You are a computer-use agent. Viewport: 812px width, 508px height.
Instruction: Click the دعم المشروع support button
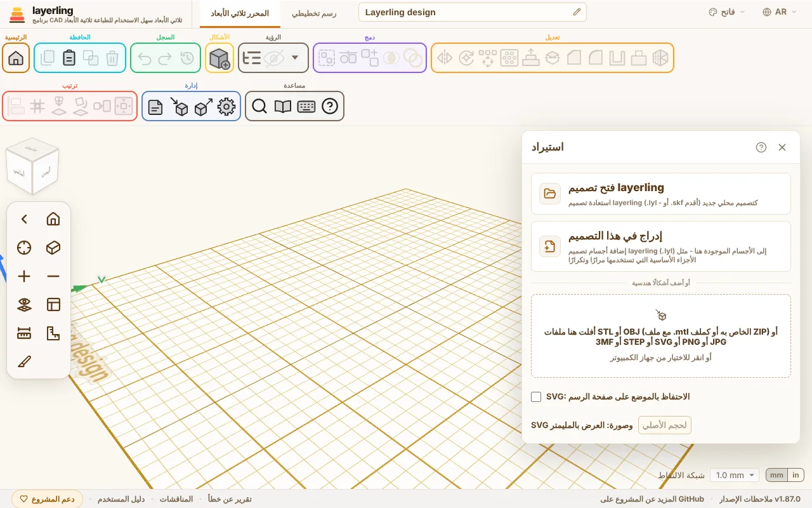[x=48, y=499]
